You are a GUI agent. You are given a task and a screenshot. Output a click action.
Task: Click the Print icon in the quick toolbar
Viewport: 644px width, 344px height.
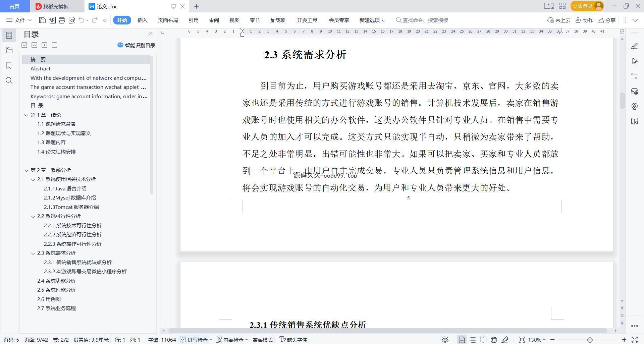pos(62,20)
